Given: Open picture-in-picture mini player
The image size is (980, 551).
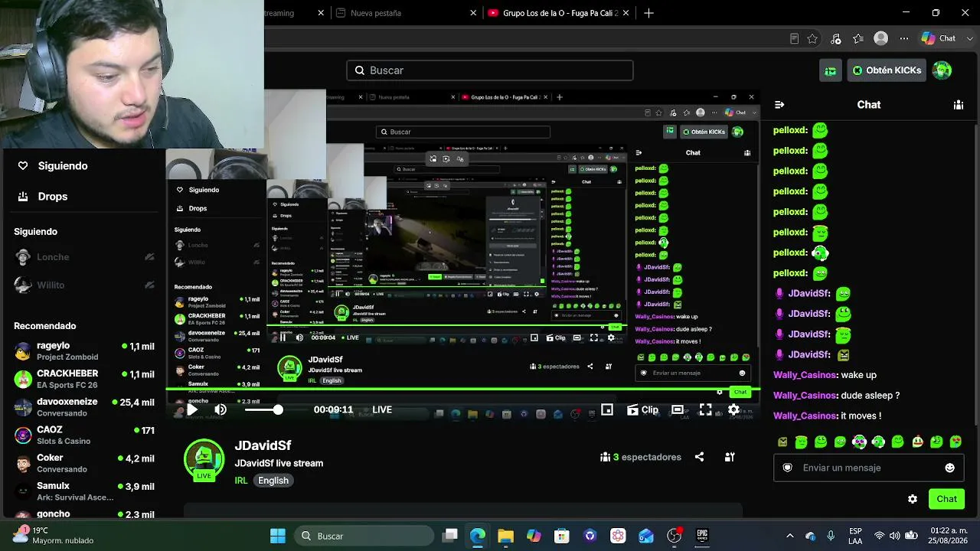Looking at the screenshot, I should pos(607,409).
